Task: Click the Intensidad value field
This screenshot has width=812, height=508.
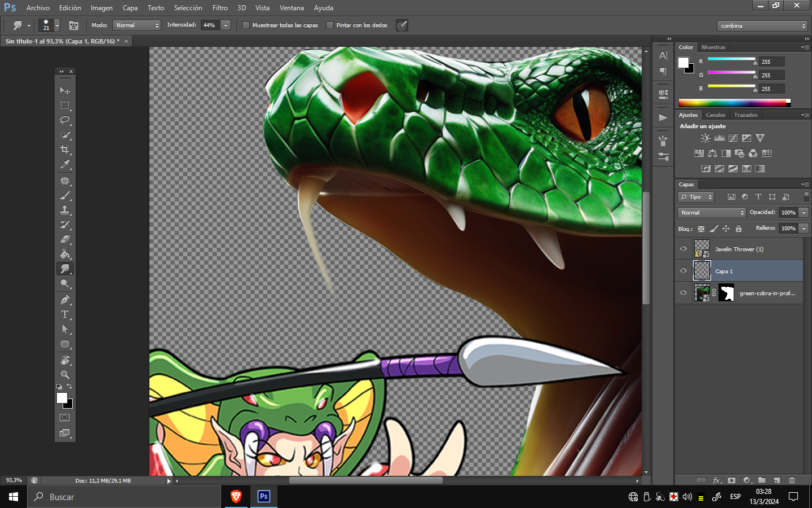Action: coord(210,25)
